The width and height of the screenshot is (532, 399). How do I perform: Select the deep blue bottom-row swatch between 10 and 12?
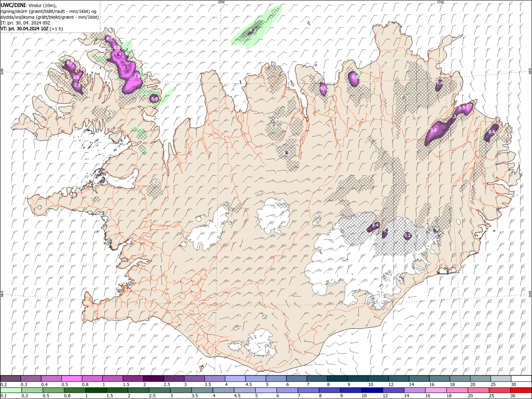(372, 390)
